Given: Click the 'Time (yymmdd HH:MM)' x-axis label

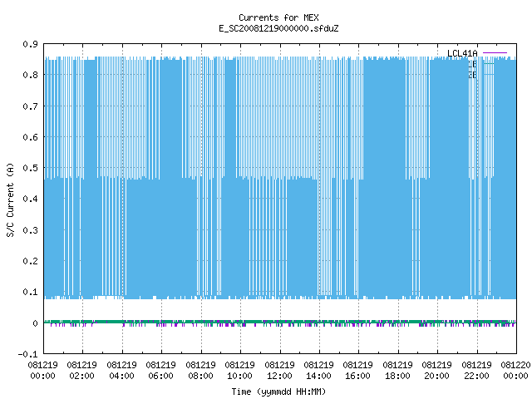Looking at the screenshot, I should pos(278,392).
